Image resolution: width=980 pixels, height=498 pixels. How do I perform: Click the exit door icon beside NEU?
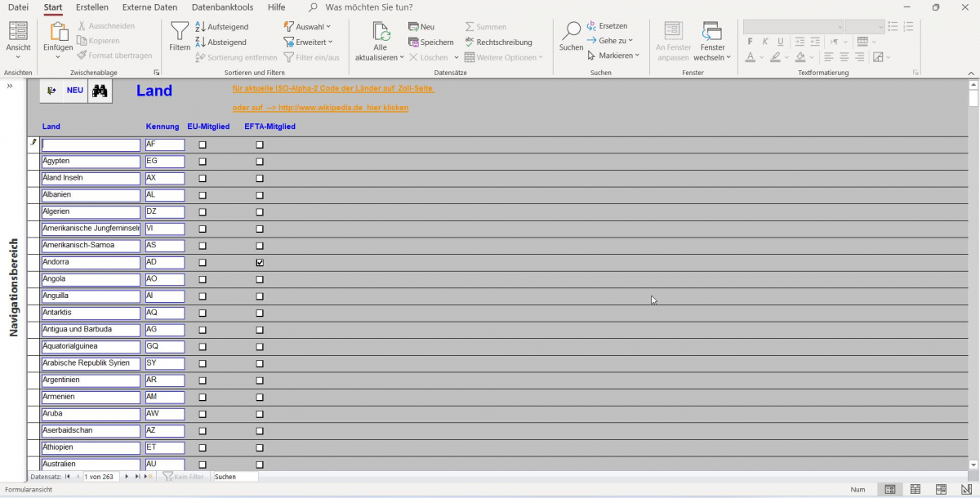pyautogui.click(x=51, y=91)
